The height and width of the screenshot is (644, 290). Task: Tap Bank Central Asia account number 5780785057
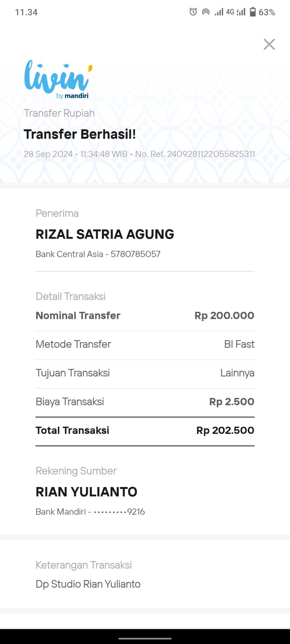135,254
